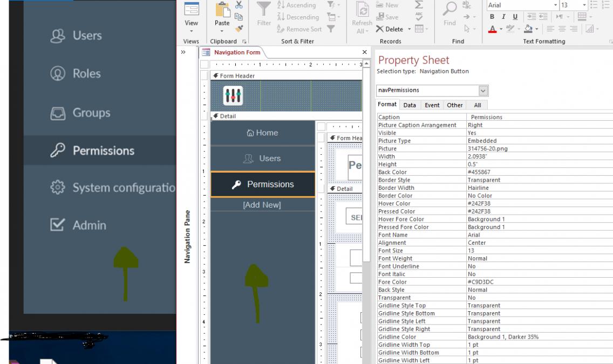
Task: Toggle Italic text formatting
Action: pyautogui.click(x=503, y=17)
